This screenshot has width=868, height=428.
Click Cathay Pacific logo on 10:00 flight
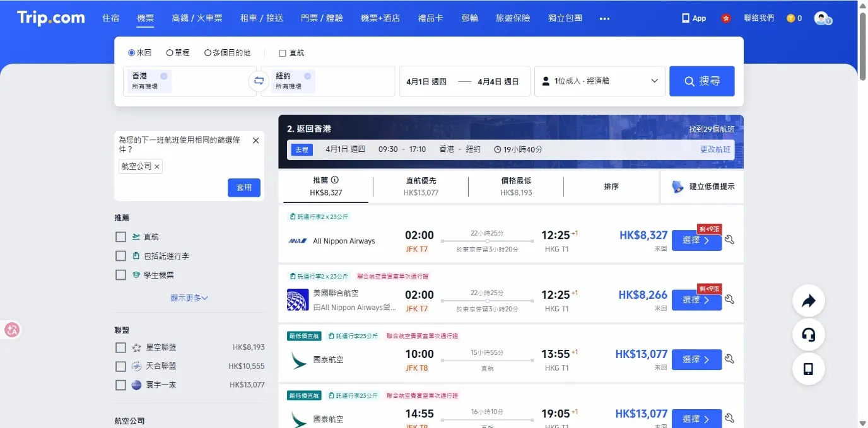point(298,359)
